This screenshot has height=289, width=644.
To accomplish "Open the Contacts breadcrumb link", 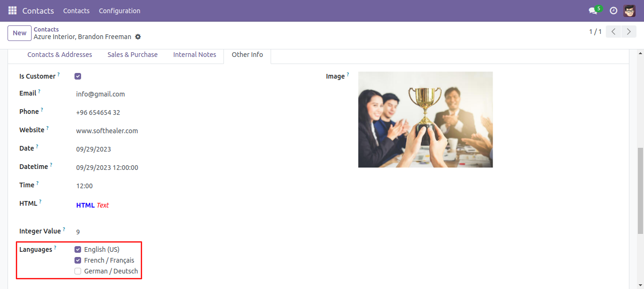I will point(46,29).
